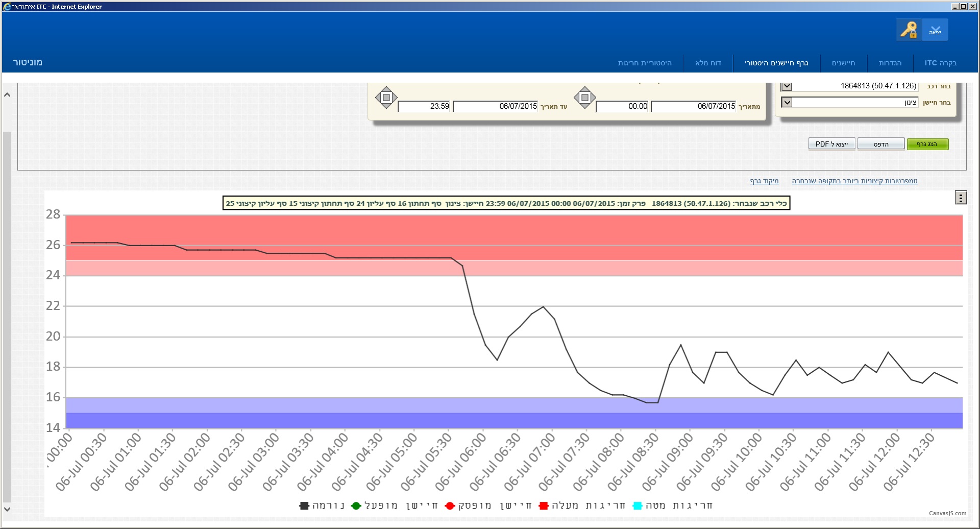Toggle the black נורמה legend marker
Screen dimensions: 980x529
[304, 506]
